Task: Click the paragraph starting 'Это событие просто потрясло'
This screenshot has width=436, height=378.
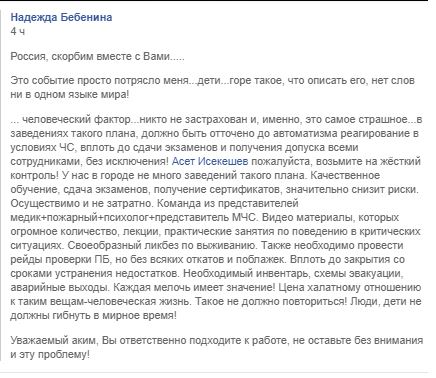Action: point(213,87)
